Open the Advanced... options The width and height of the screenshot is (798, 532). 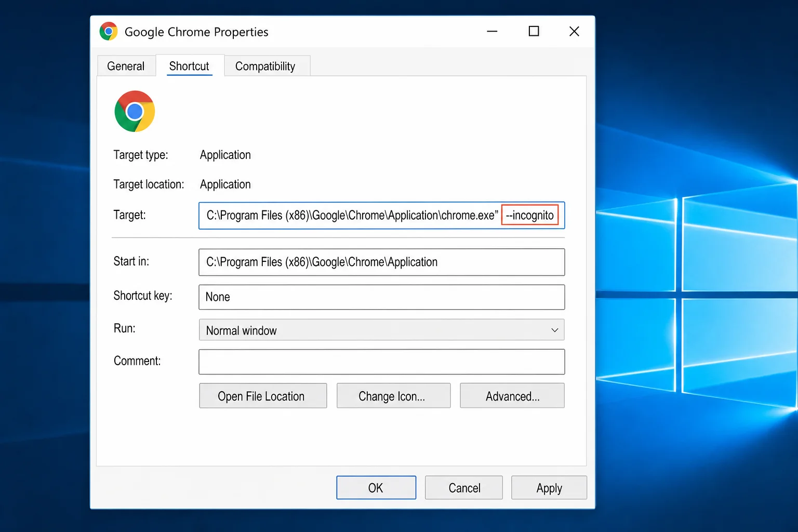pos(512,396)
